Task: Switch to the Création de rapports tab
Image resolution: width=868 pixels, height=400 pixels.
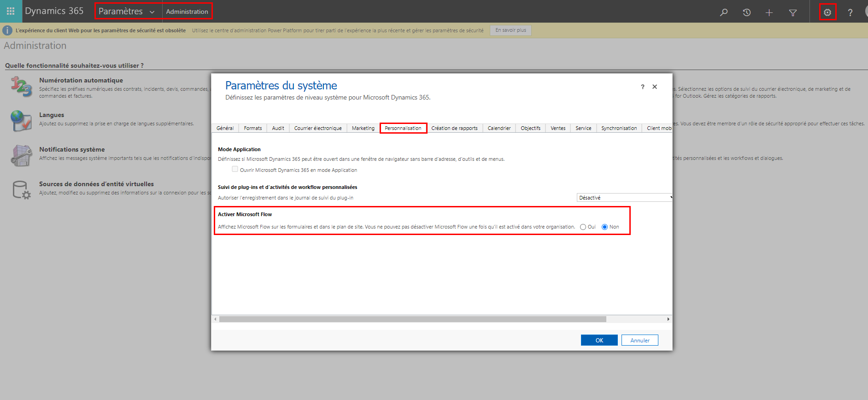Action: point(454,128)
